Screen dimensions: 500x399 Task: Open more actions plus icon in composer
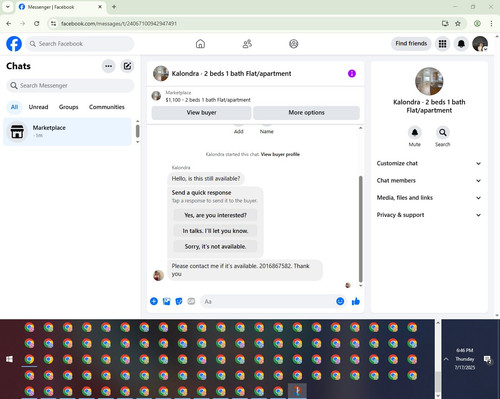coord(154,301)
